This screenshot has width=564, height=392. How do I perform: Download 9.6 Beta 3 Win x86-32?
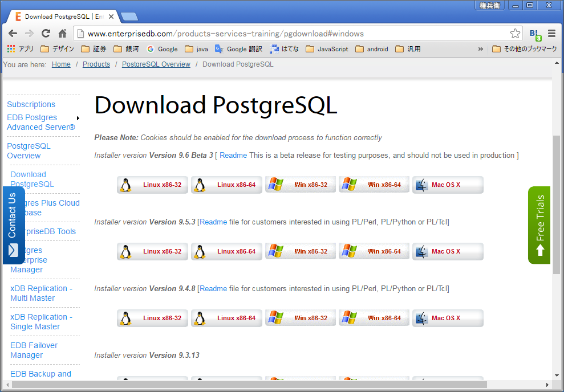pos(301,185)
